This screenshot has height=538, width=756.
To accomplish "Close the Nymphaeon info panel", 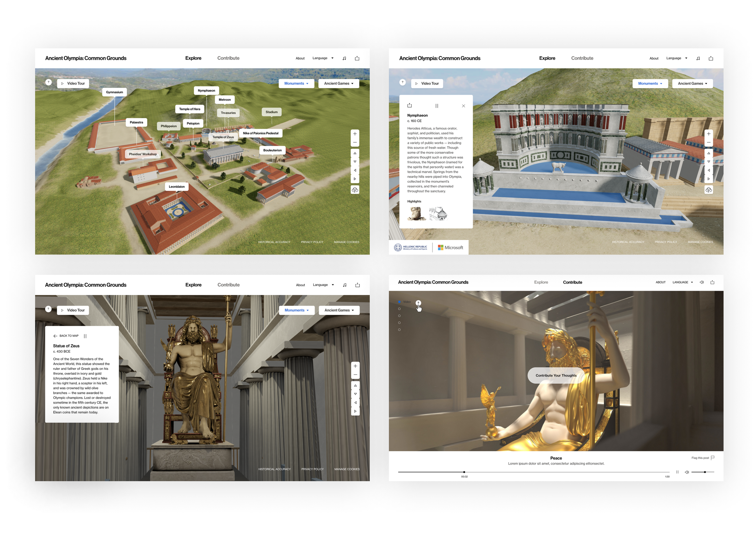I will click(x=463, y=106).
